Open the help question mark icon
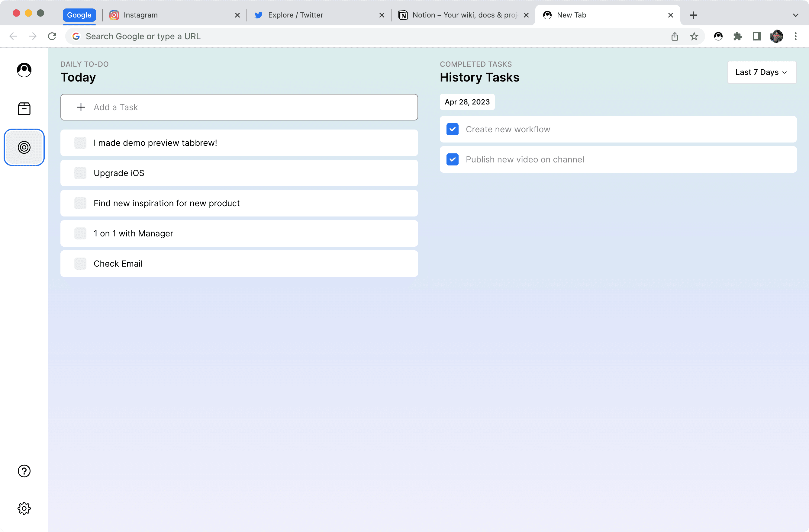Viewport: 809px width, 532px height. coord(24,471)
